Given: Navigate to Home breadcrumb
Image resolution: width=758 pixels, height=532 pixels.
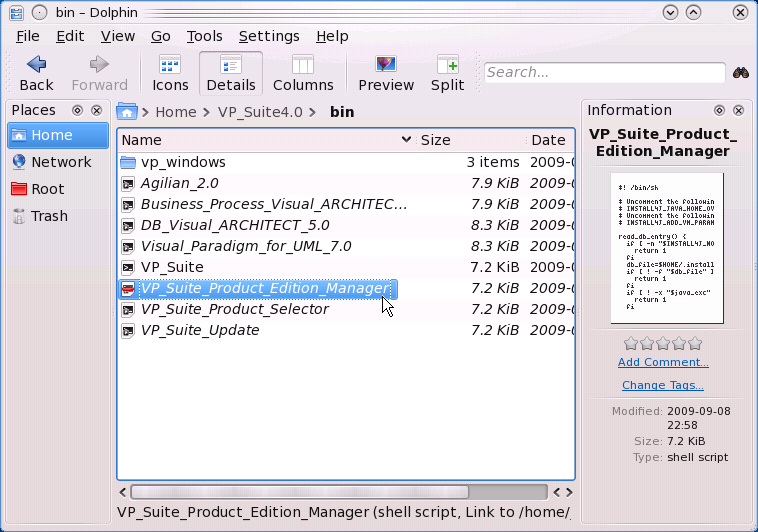Looking at the screenshot, I should (176, 112).
